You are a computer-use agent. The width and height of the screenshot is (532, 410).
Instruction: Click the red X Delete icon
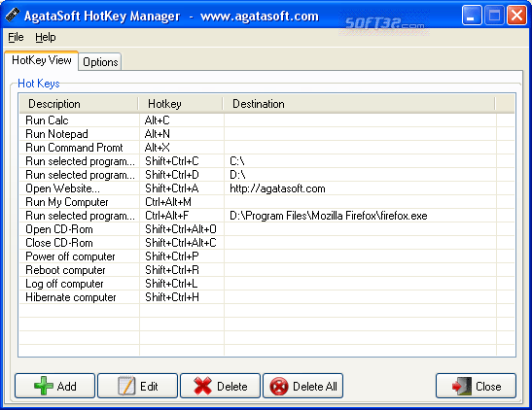coord(203,386)
